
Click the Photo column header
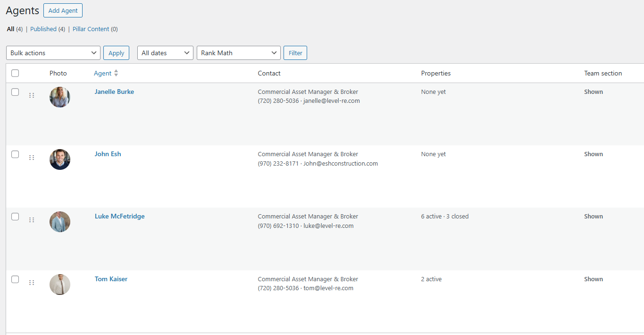pyautogui.click(x=58, y=73)
